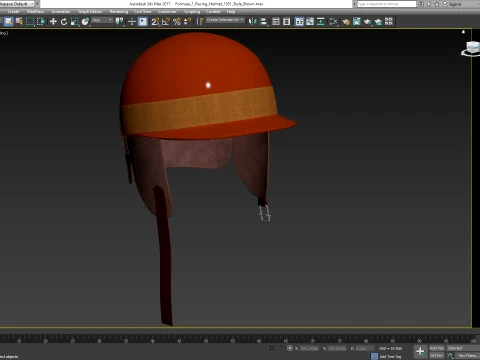The height and width of the screenshot is (360, 480).
Task: Toggle the 2.5D Snaps button
Action: (x=155, y=22)
